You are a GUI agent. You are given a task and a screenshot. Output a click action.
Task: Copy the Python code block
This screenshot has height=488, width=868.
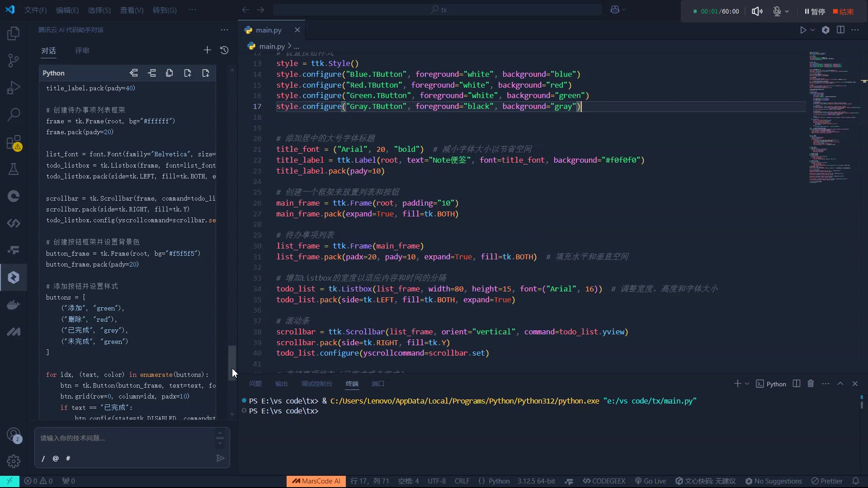(x=170, y=73)
